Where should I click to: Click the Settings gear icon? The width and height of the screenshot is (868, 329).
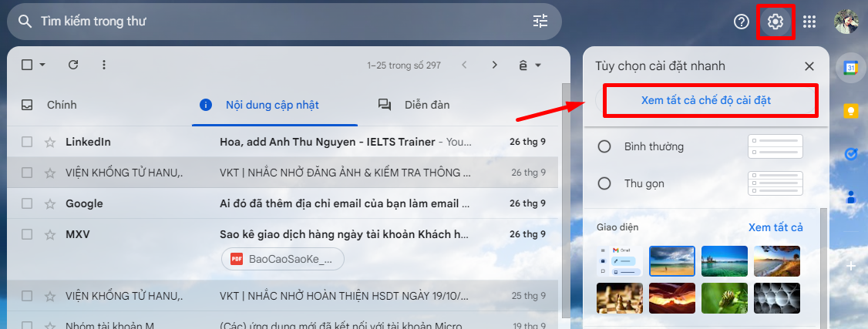coord(775,22)
